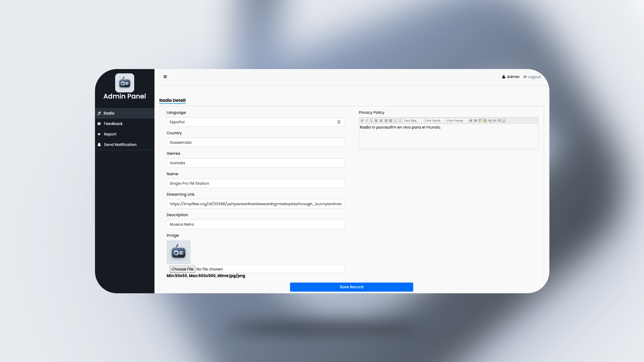Insert unordered bullet list in editor
The height and width of the screenshot is (362, 644).
point(400,121)
